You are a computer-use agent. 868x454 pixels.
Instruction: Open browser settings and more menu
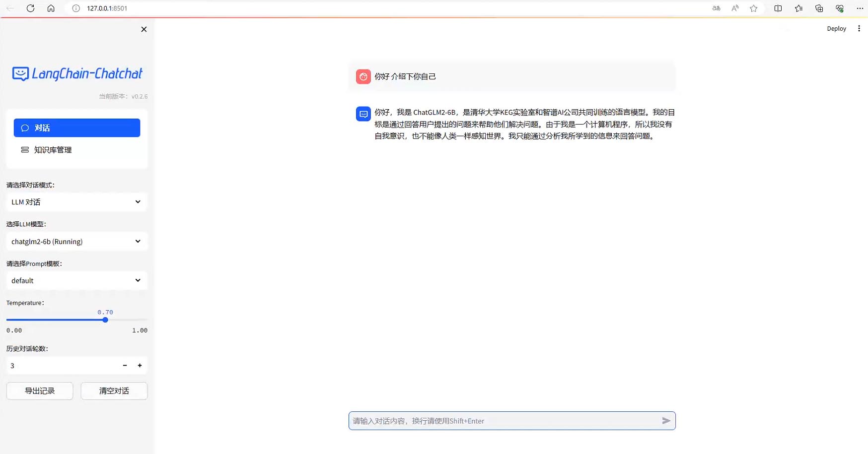(860, 8)
